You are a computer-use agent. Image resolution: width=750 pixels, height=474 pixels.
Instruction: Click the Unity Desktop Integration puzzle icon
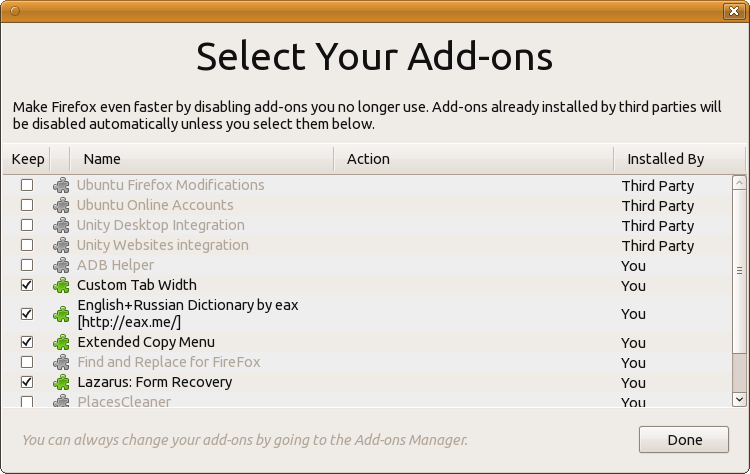click(x=61, y=225)
